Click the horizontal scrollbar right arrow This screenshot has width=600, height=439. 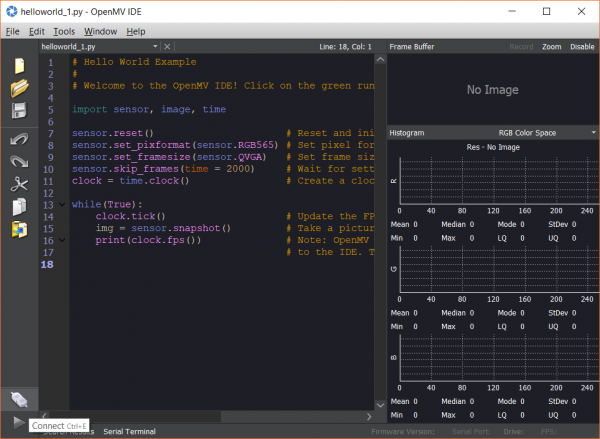[369, 416]
